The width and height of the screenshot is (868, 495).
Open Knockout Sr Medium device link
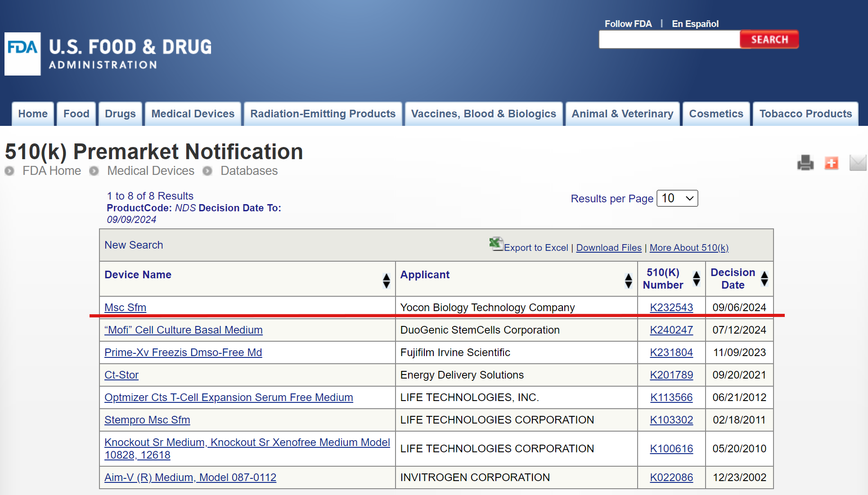point(247,448)
